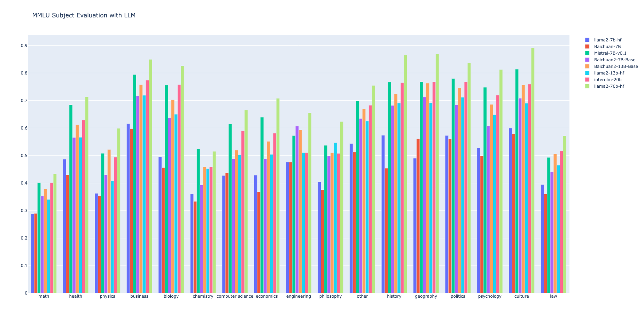Click the chart title 'MMLU Subject Evaluation with LLM'
The width and height of the screenshot is (644, 321).
coord(84,15)
